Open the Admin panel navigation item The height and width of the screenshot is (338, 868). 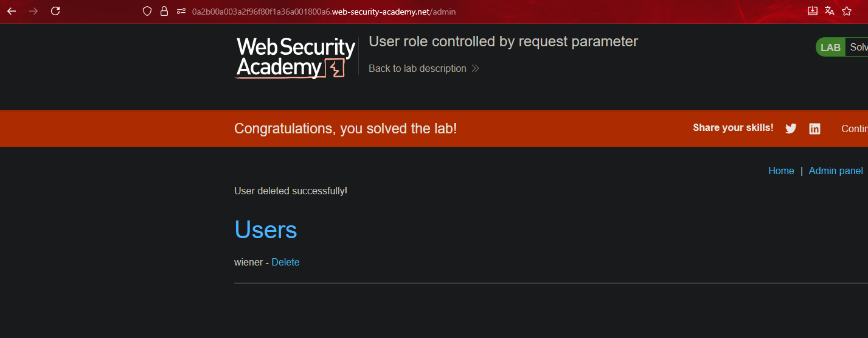coord(836,171)
